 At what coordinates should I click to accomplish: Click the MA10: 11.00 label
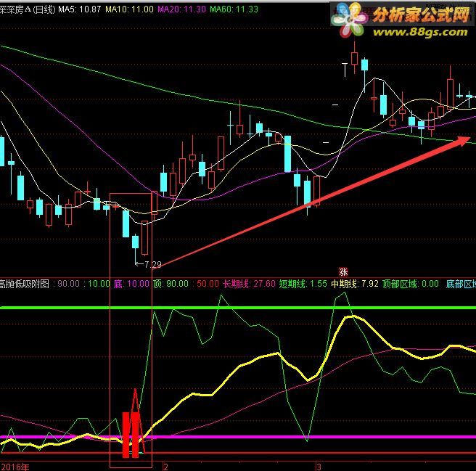(129, 9)
